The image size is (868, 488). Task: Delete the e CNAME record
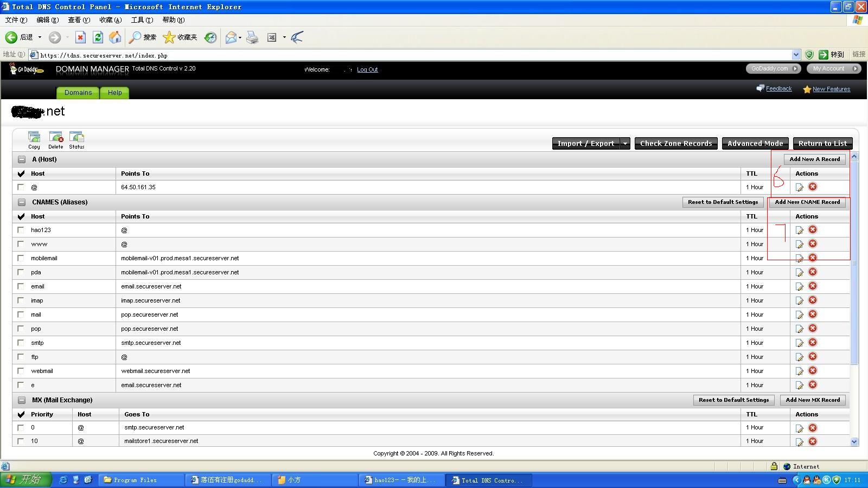tap(813, 384)
